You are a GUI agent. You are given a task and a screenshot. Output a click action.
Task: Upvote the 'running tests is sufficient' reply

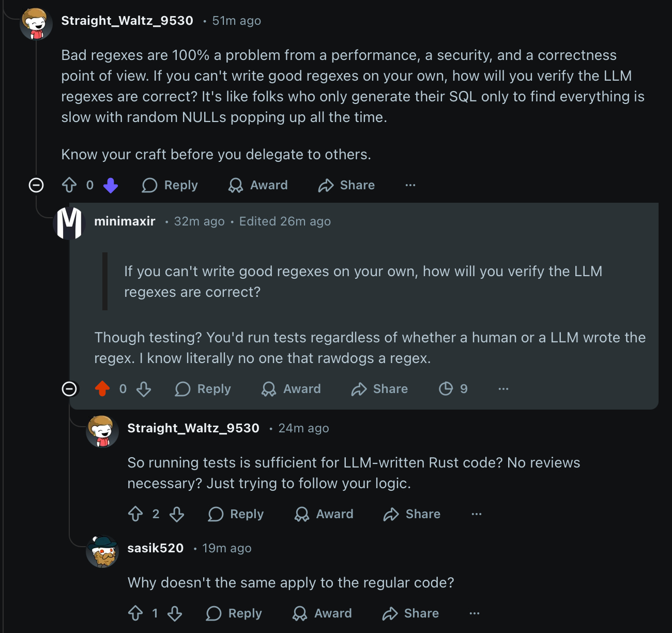[x=135, y=514]
